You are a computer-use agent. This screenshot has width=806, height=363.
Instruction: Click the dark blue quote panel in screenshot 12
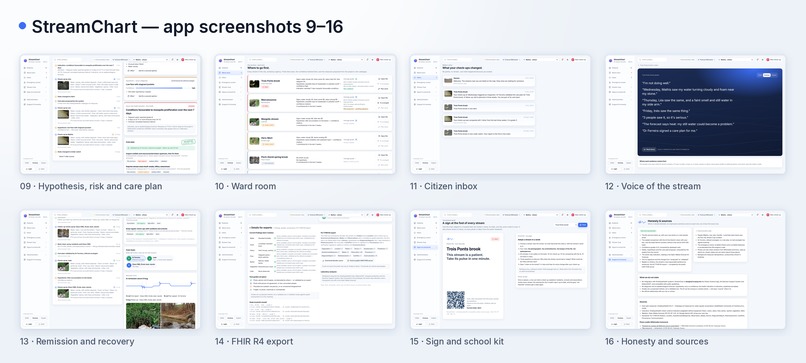710,112
